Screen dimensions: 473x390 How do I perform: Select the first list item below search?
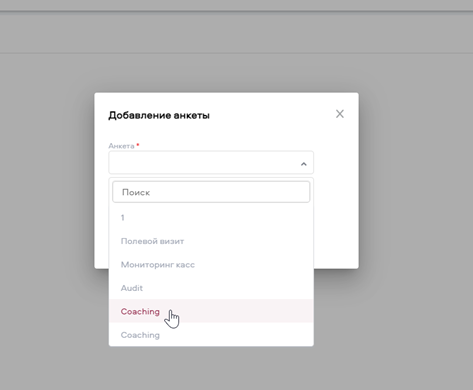click(x=211, y=218)
